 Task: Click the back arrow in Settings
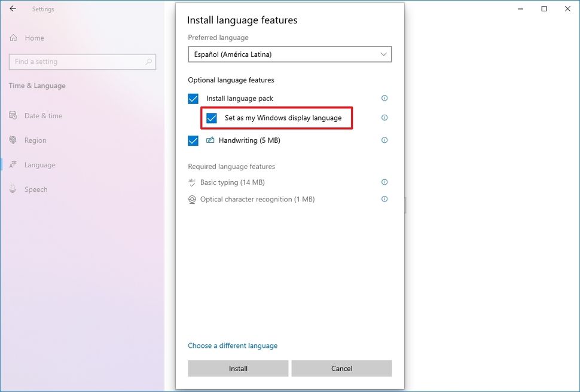click(12, 9)
